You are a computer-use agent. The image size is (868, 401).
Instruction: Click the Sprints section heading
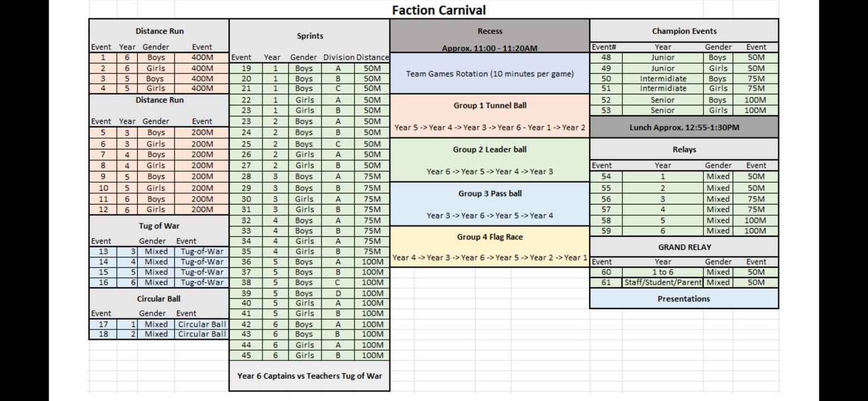[x=309, y=36]
